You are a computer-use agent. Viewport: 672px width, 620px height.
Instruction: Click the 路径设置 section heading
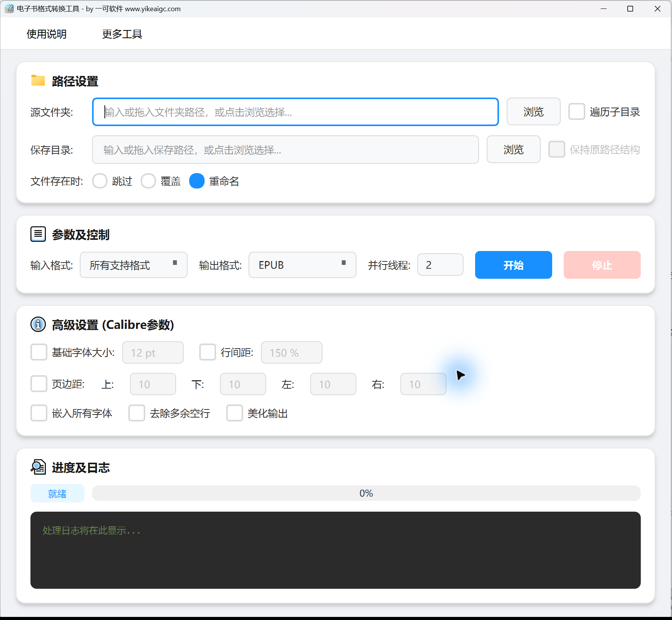coord(75,81)
